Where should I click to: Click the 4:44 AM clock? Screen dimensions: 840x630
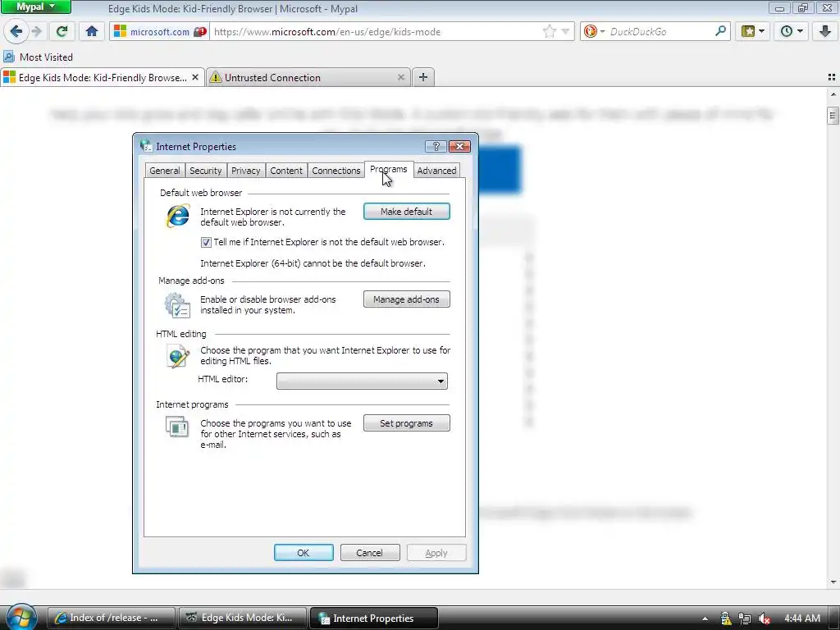pos(802,619)
